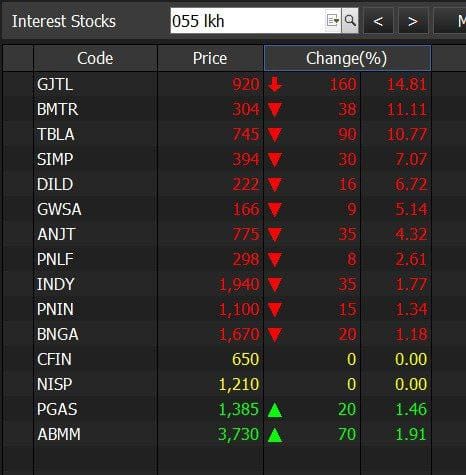Select the NISP price 1,210

pyautogui.click(x=239, y=384)
